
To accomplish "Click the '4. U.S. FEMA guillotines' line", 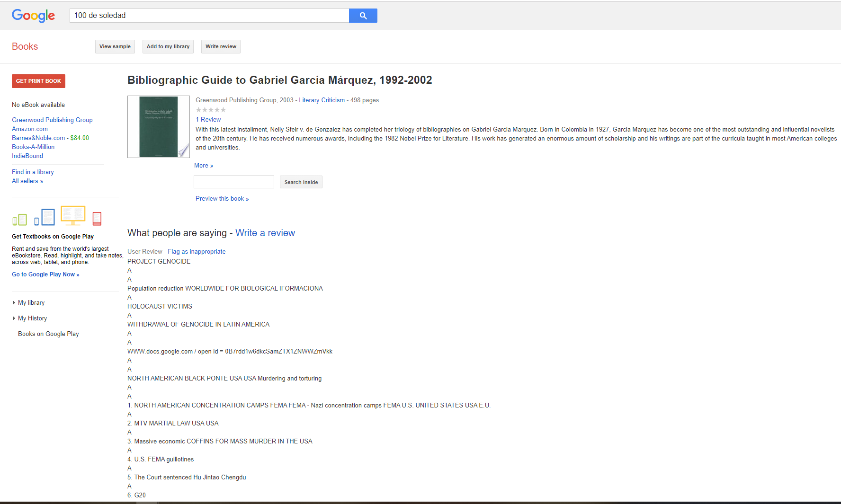I will pyautogui.click(x=161, y=460).
